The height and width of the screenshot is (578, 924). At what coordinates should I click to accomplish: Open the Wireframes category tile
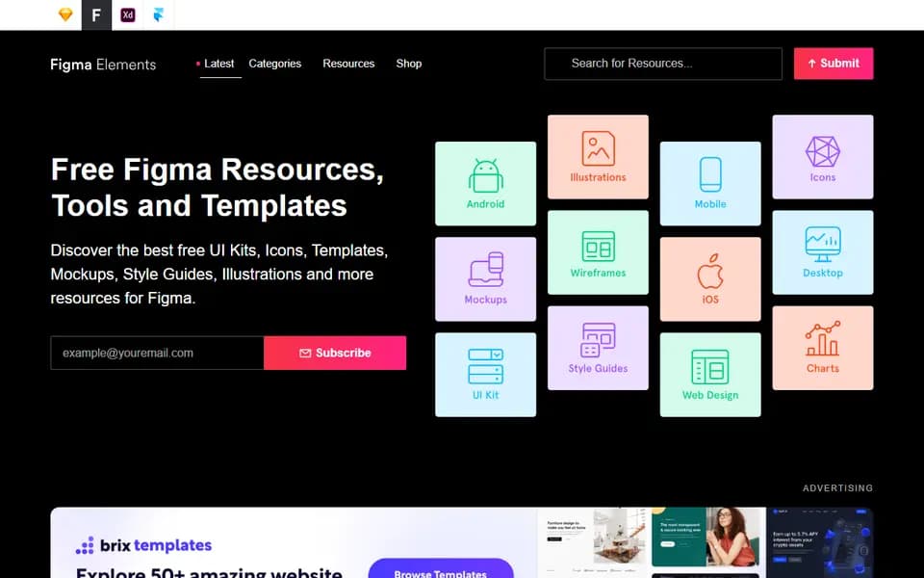point(598,252)
